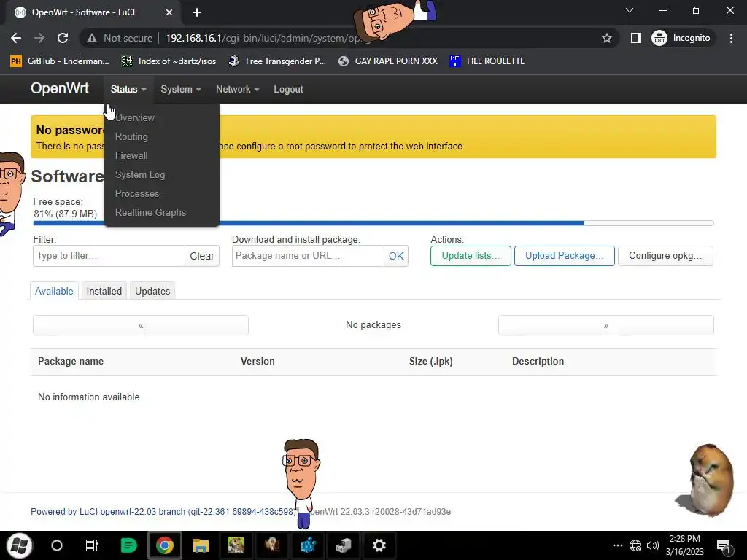Close the OpenWrt - Software - LuCI tab

click(169, 12)
